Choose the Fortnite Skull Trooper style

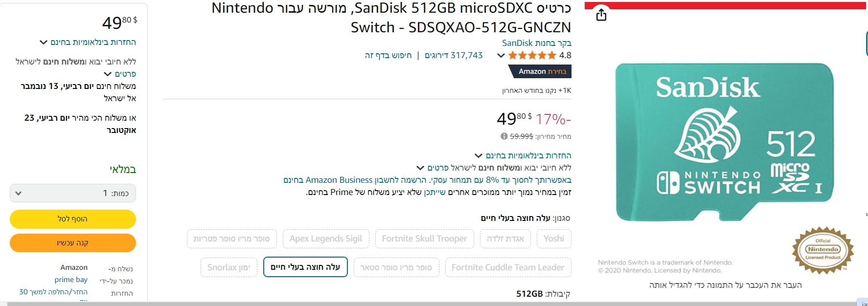coord(424,239)
